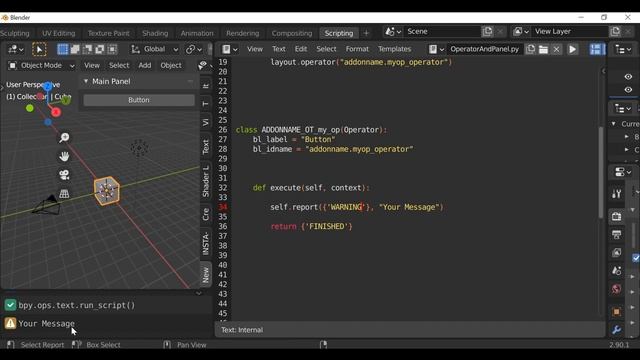Switch orthographic/perspective grid icon
640x360 pixels.
pos(64,193)
